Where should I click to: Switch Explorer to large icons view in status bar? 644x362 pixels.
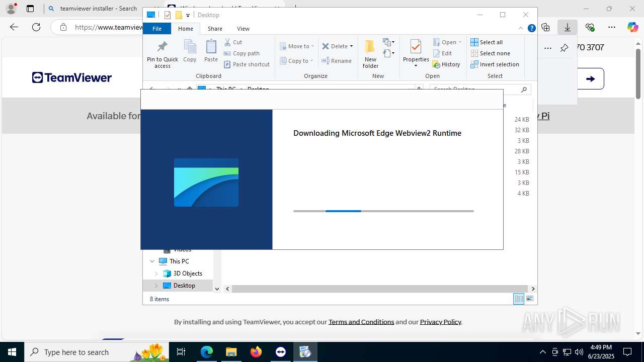tap(529, 299)
